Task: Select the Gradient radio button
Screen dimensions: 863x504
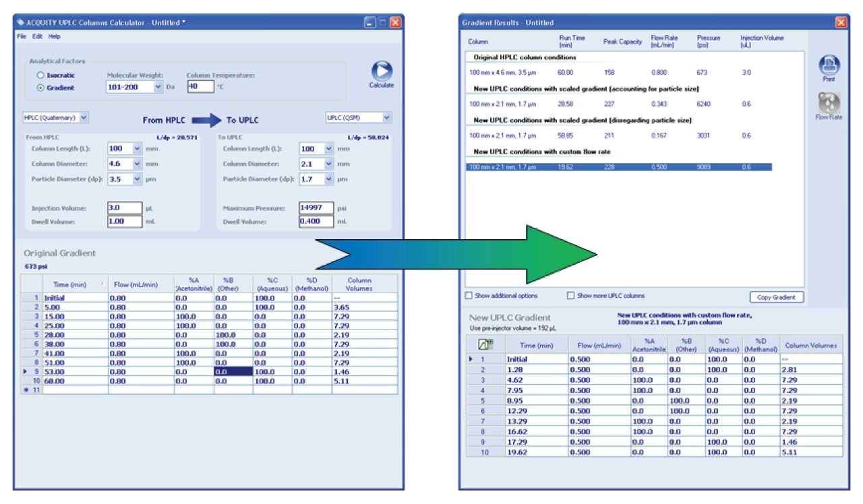Action: pyautogui.click(x=40, y=87)
